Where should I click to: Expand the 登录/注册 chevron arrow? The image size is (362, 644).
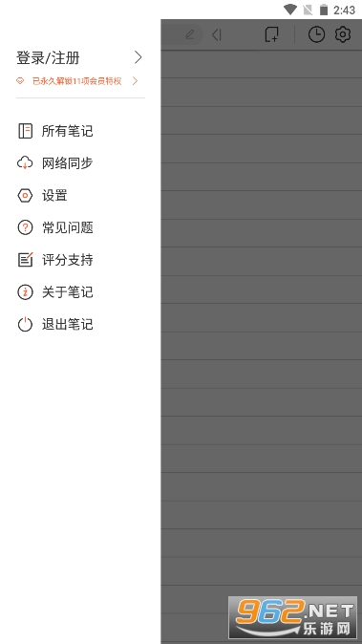click(x=138, y=57)
